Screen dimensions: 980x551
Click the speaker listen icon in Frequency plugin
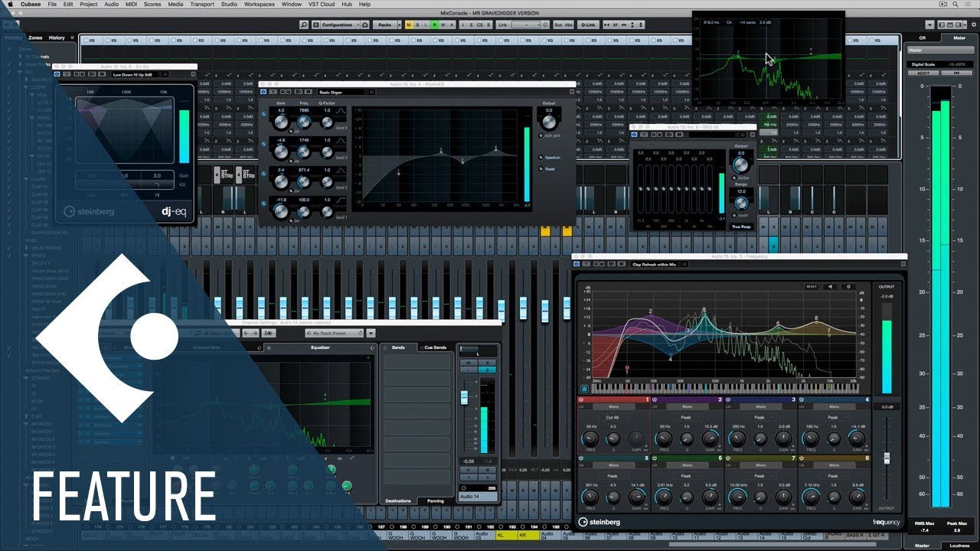tap(831, 286)
